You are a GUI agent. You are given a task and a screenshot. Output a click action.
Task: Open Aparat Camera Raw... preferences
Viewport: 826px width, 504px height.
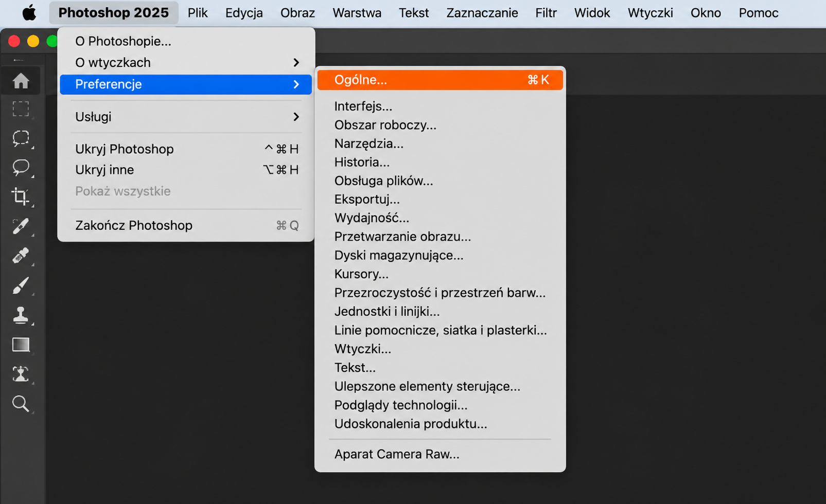pyautogui.click(x=440, y=454)
